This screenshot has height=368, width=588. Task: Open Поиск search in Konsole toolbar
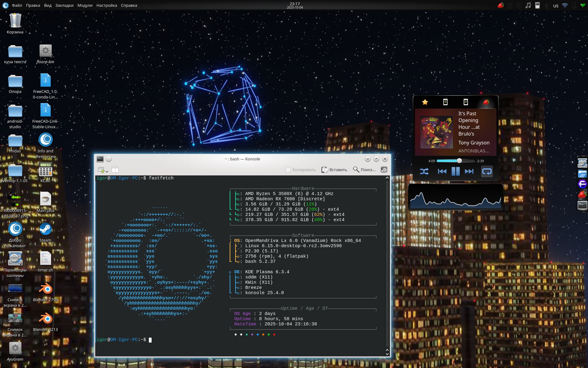(x=364, y=170)
